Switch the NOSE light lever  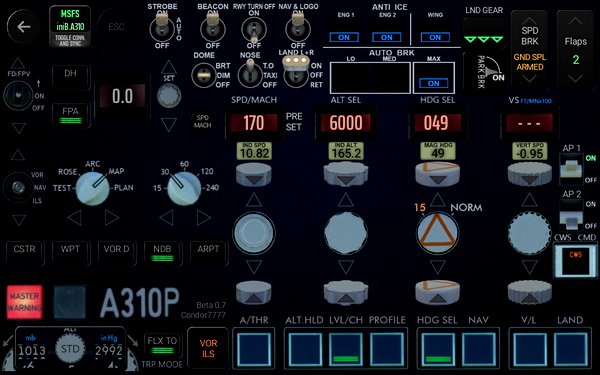click(250, 73)
